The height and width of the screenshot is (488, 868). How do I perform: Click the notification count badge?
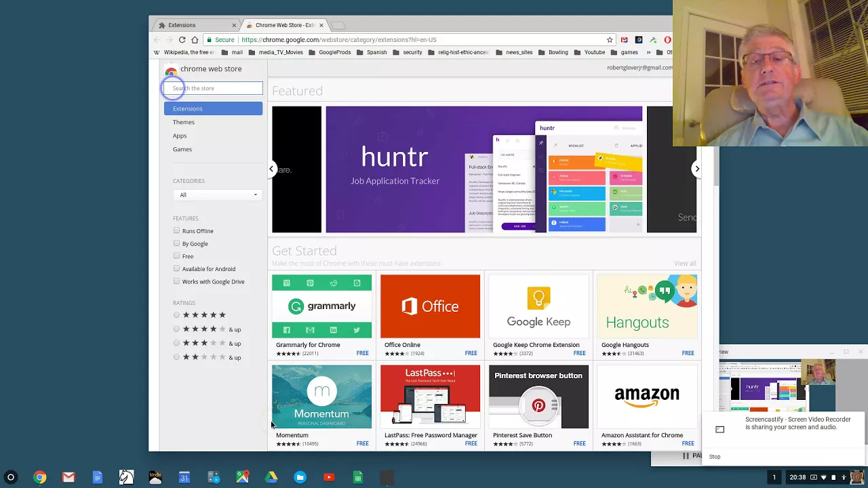point(774,477)
